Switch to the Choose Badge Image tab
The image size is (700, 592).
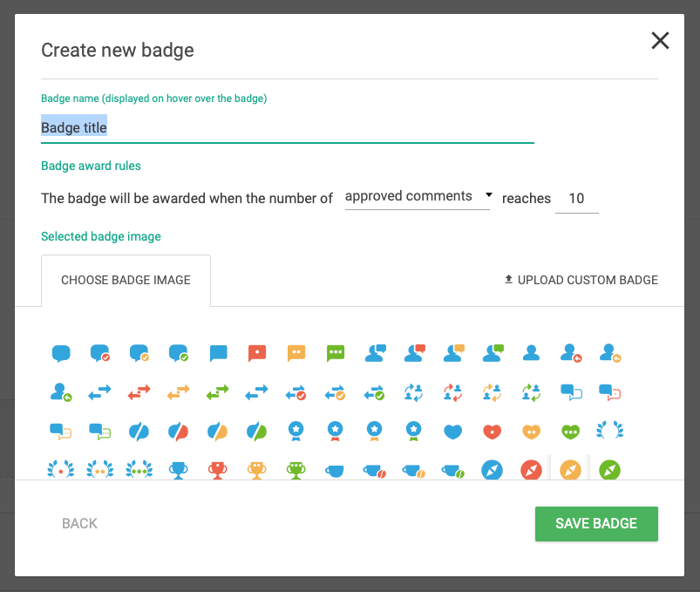126,280
